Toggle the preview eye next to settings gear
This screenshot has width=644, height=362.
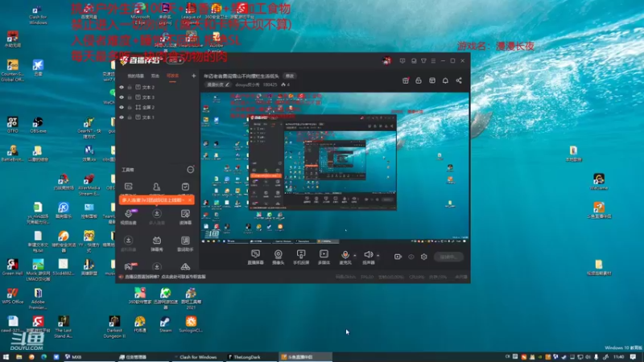point(411,257)
